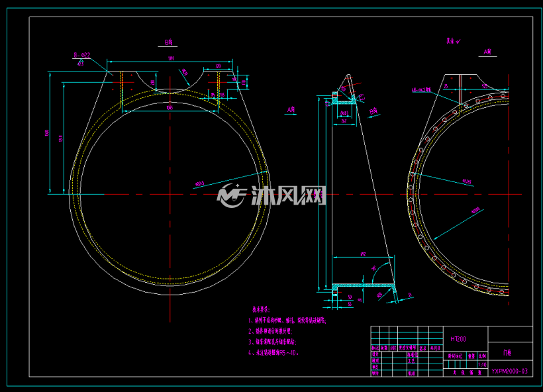Select technical requirement line starting with 1、
Screen dimensions: 543x392
point(287,320)
